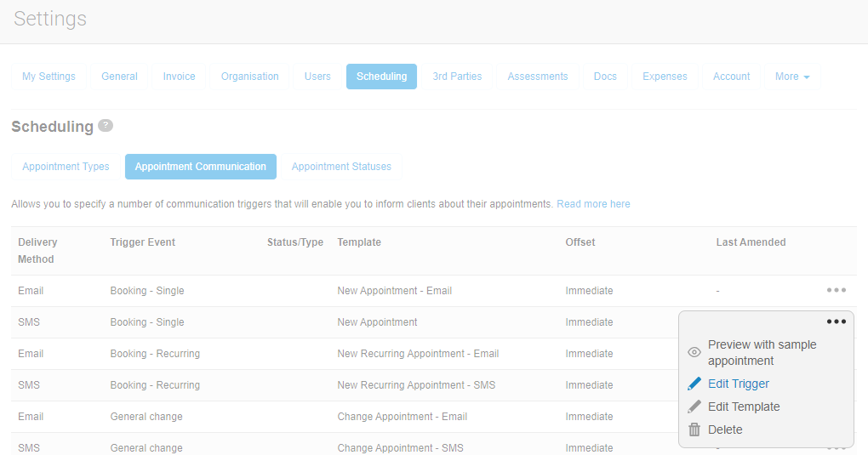Click the eye icon for Preview with sample appointment

[x=694, y=352]
